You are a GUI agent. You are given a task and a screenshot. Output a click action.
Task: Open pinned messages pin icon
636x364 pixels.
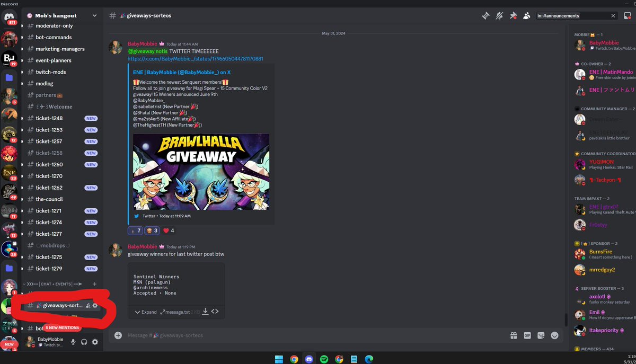(x=513, y=15)
